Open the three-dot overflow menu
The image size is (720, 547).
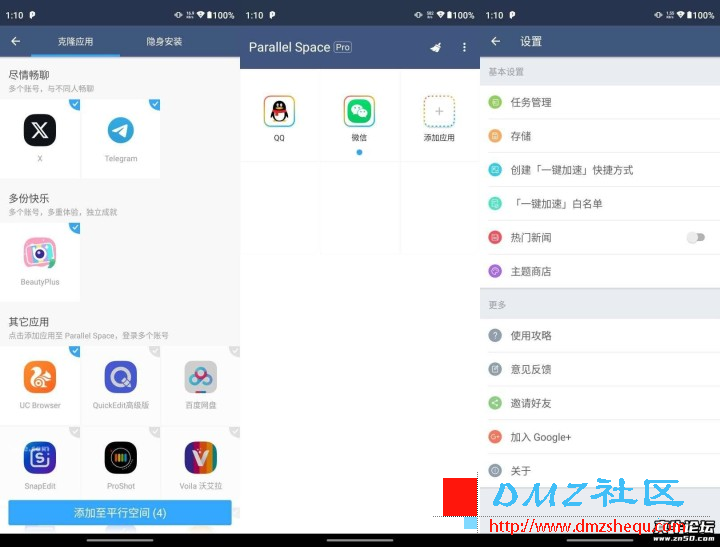click(x=464, y=48)
